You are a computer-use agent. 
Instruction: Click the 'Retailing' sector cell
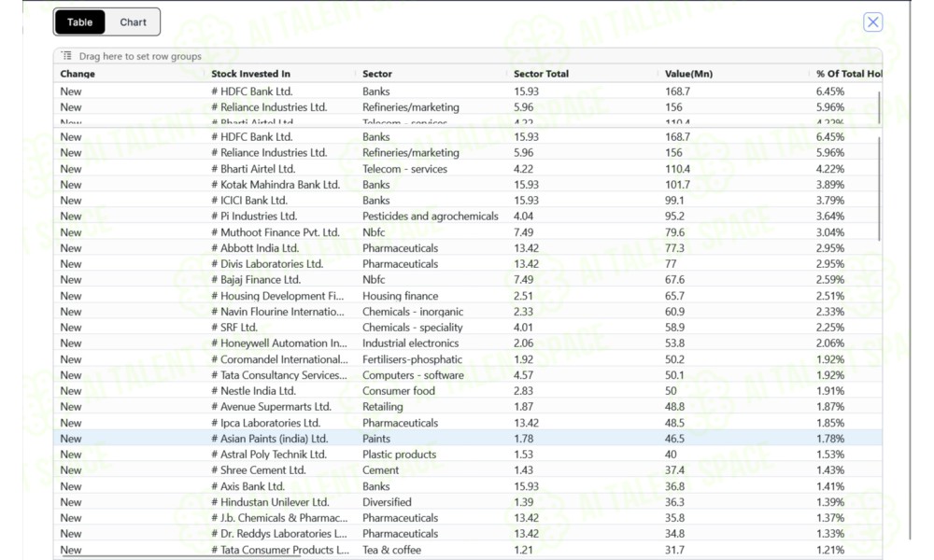382,406
